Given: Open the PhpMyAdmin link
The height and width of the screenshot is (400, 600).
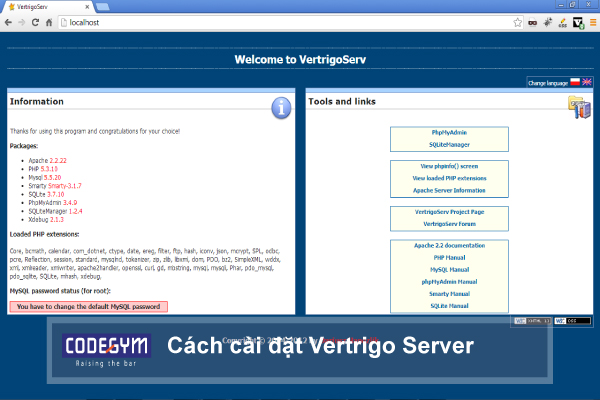Looking at the screenshot, I should 449,132.
